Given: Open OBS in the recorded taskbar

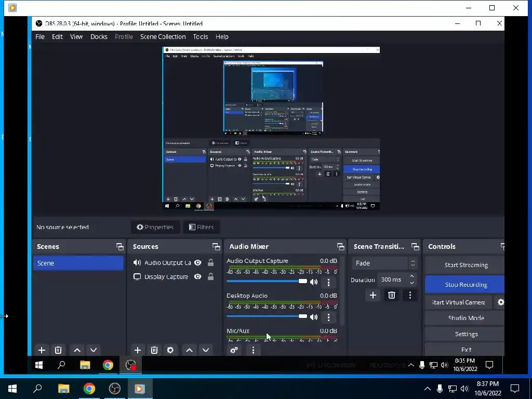Looking at the screenshot, I should [130, 365].
